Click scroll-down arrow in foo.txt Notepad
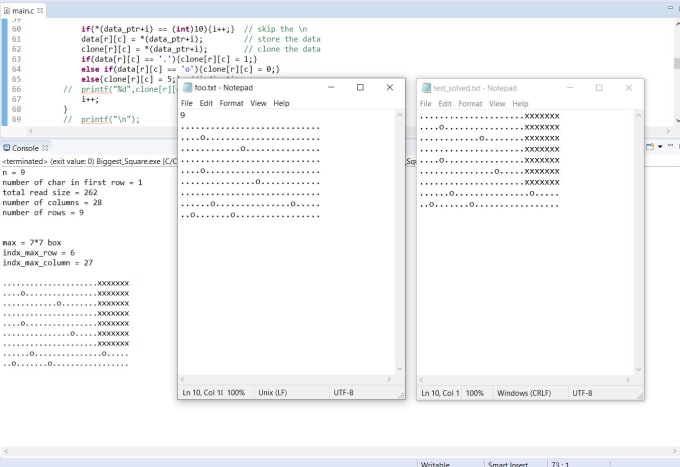 coord(399,369)
